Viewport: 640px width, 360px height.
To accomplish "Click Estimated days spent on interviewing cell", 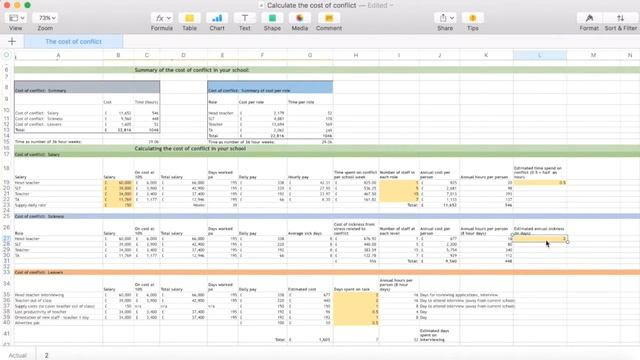I will click(440, 335).
